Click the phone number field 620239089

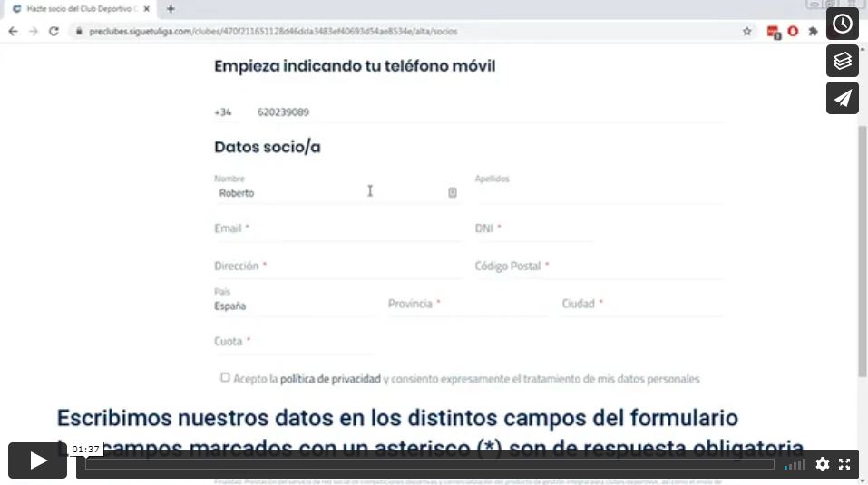click(490, 112)
